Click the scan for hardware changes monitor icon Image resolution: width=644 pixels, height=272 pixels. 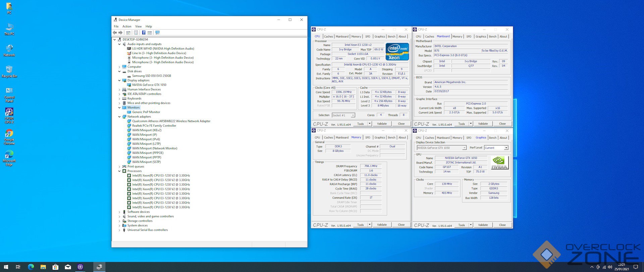(157, 33)
